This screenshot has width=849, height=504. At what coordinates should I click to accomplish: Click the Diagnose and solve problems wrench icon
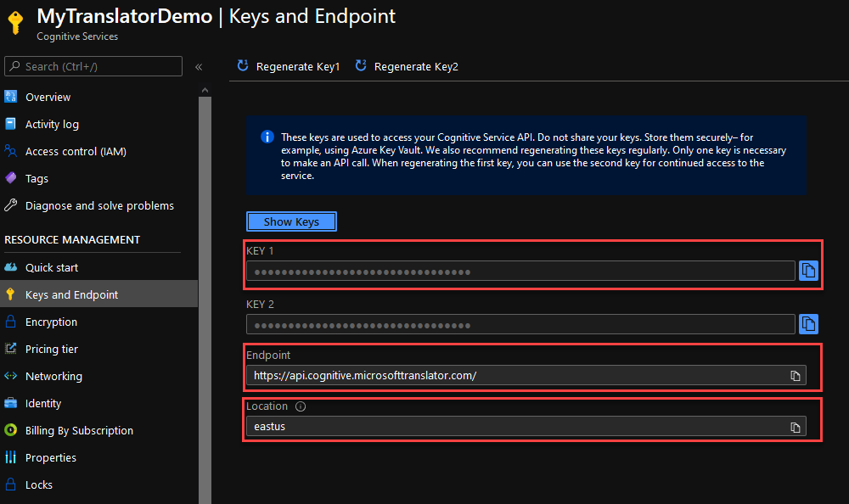(x=10, y=205)
